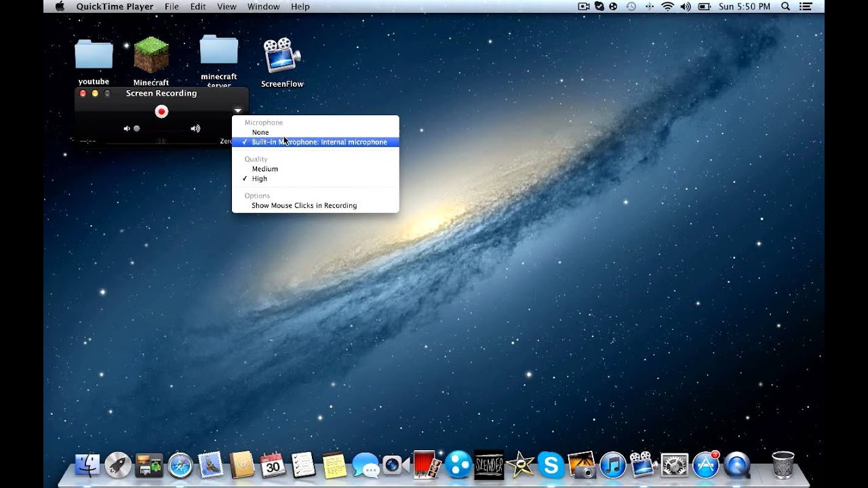868x488 pixels.
Task: Select the ScreenFlow icon on desktop
Action: point(282,62)
